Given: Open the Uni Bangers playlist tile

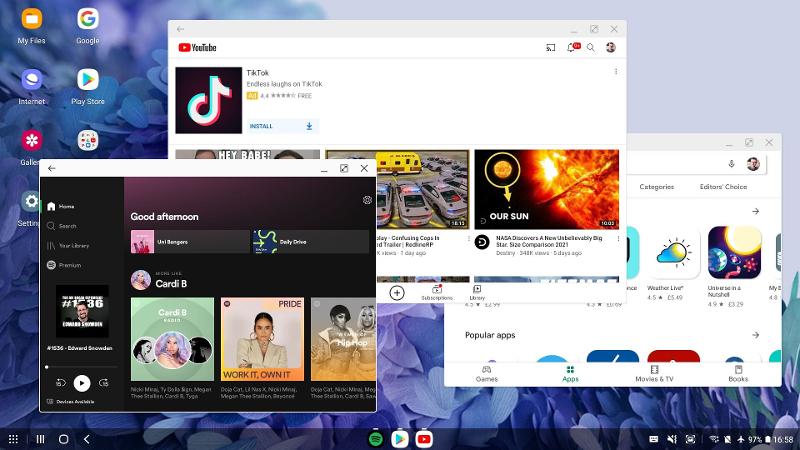Looking at the screenshot, I should pyautogui.click(x=190, y=242).
